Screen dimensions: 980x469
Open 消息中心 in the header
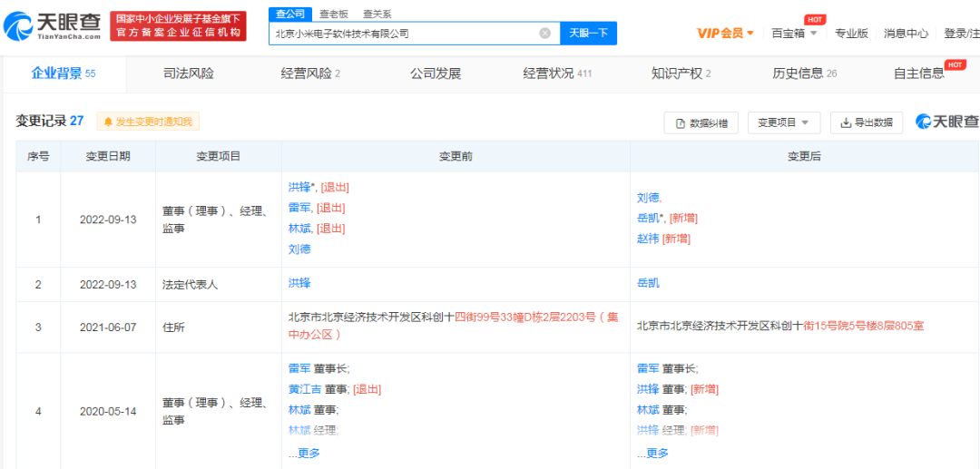[x=906, y=34]
